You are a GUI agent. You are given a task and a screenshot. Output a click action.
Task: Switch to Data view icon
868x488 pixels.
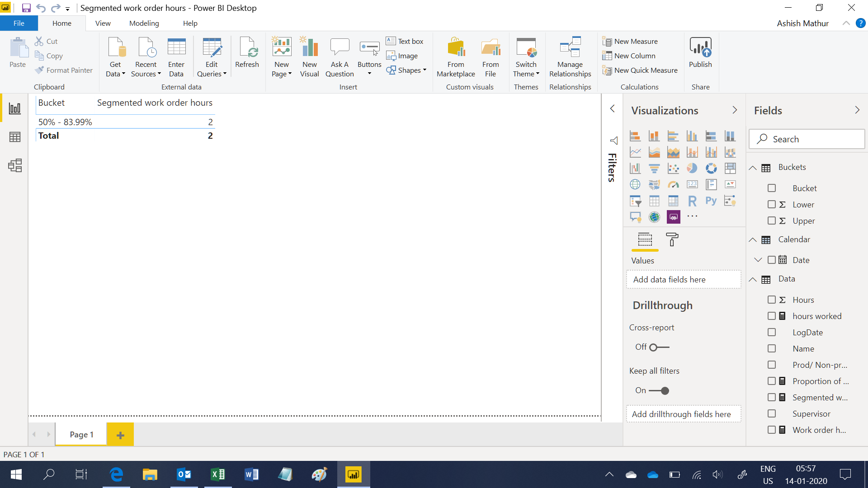click(15, 137)
